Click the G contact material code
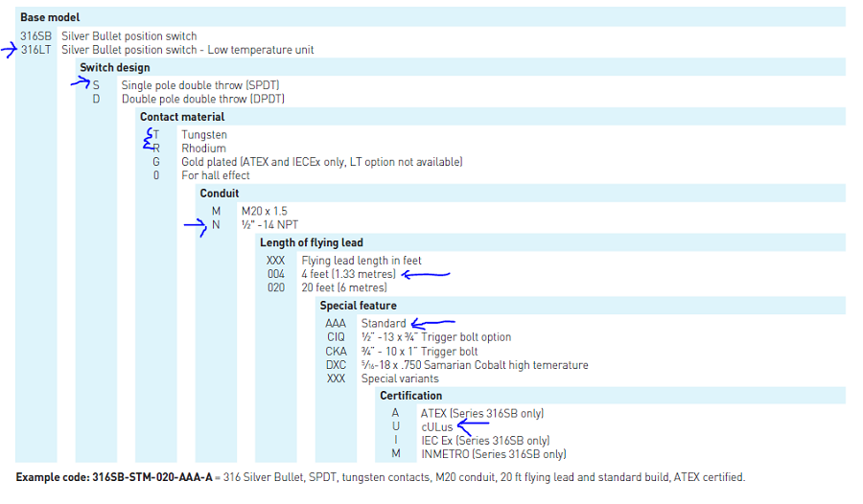 coord(156,162)
